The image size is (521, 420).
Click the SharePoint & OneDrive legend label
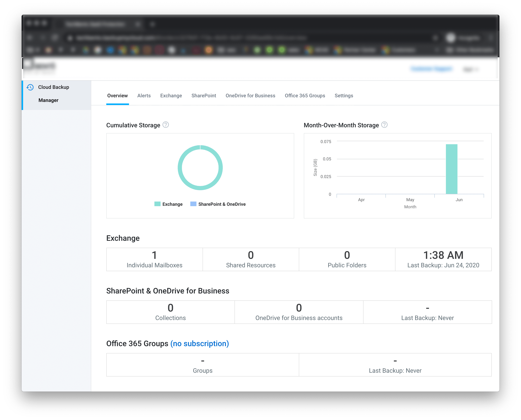(x=222, y=204)
